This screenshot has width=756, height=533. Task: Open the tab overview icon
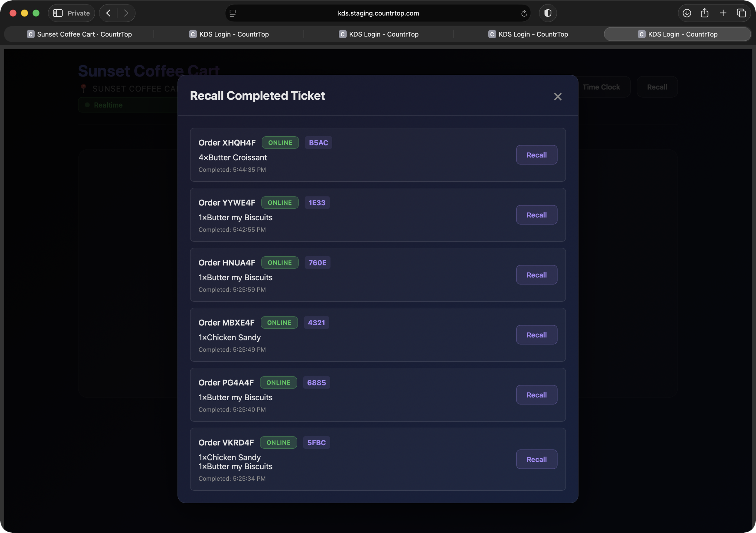pos(741,13)
